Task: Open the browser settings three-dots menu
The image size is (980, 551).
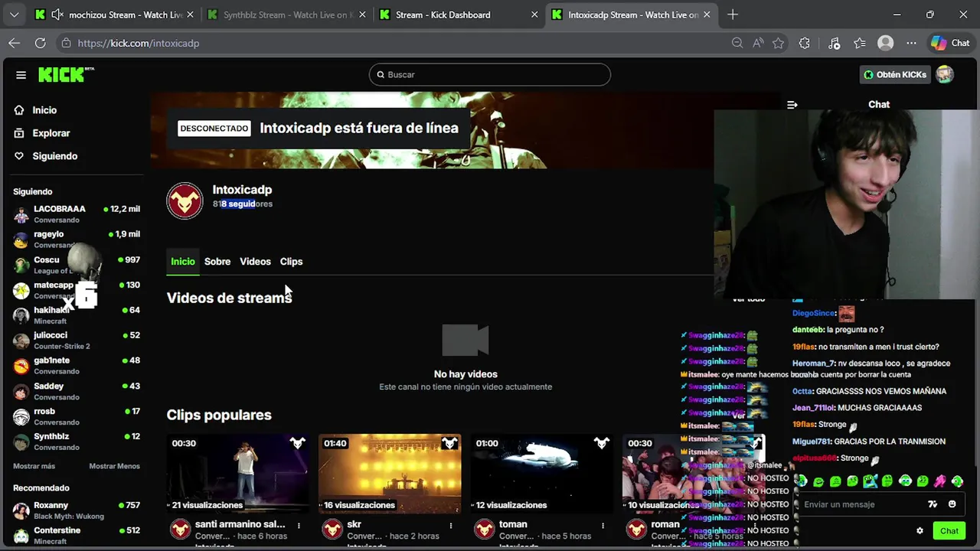Action: [911, 44]
